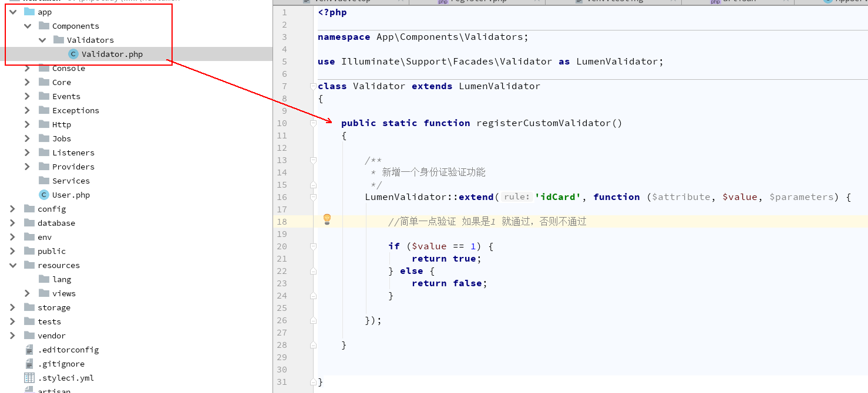Image resolution: width=868 pixels, height=393 pixels.
Task: Click the .styleci.yml file icon
Action: (29, 378)
